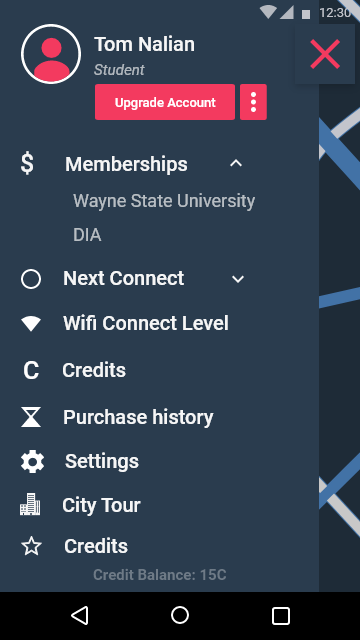Image resolution: width=360 pixels, height=640 pixels.
Task: Click the gear Settings icon
Action: pyautogui.click(x=32, y=462)
